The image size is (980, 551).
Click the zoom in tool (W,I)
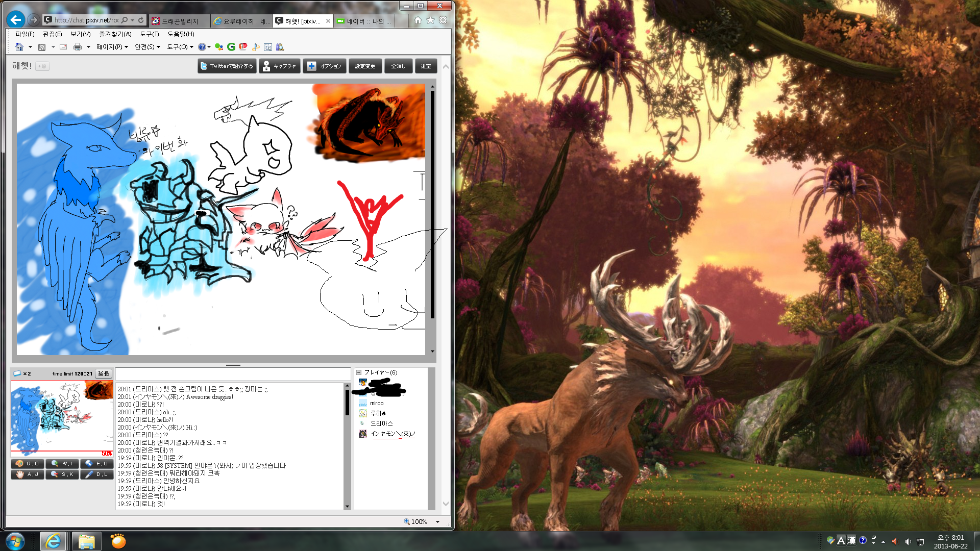tap(62, 463)
